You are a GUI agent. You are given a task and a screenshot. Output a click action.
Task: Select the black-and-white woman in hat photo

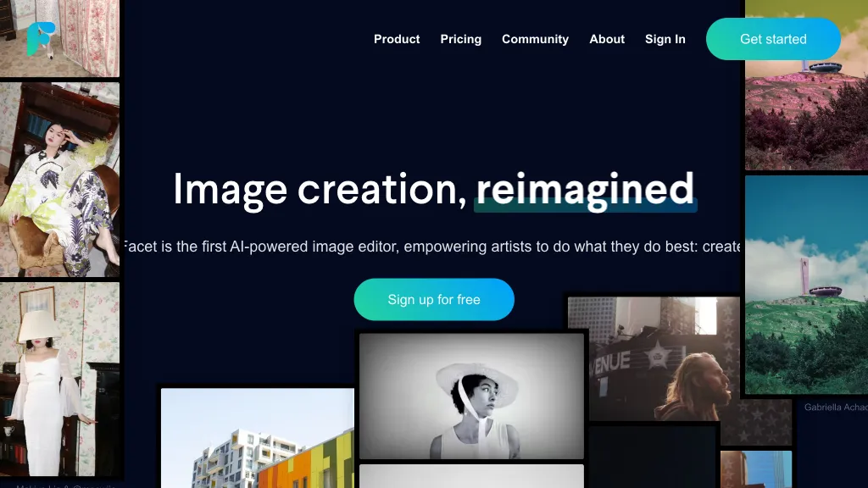click(471, 396)
